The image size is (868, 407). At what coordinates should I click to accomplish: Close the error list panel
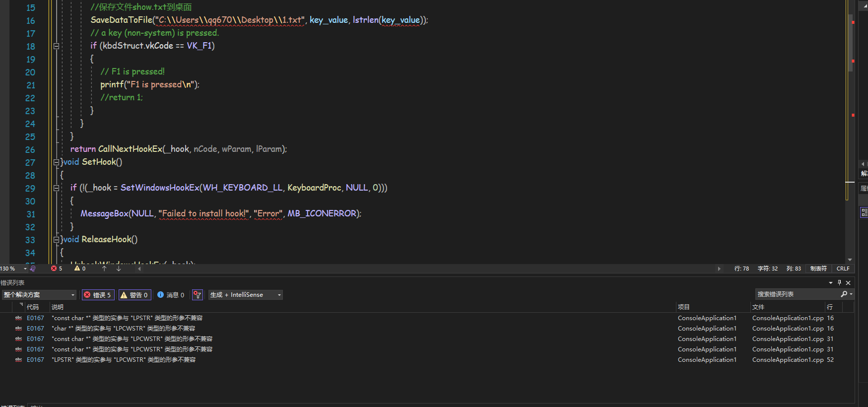848,282
